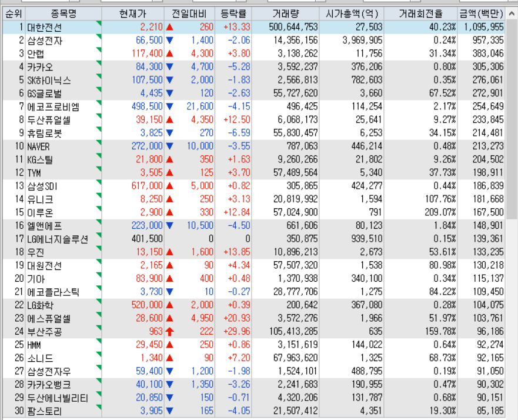Select 대한전선 stock row

click(x=254, y=27)
